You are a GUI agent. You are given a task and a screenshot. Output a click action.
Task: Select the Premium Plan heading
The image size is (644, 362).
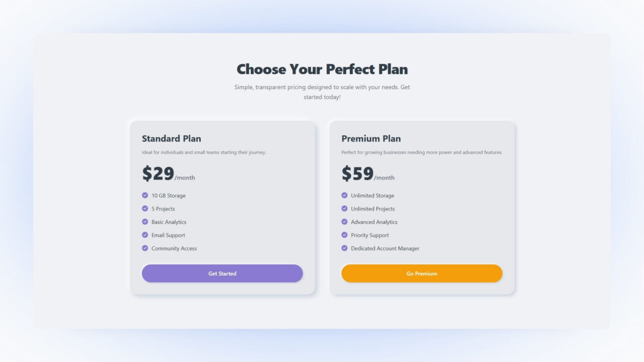tap(371, 138)
